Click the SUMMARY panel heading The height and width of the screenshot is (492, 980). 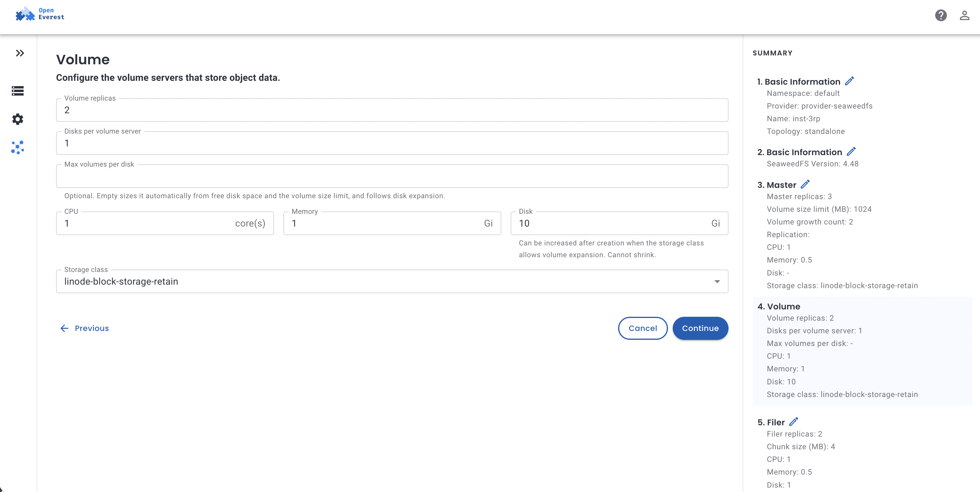tap(772, 53)
